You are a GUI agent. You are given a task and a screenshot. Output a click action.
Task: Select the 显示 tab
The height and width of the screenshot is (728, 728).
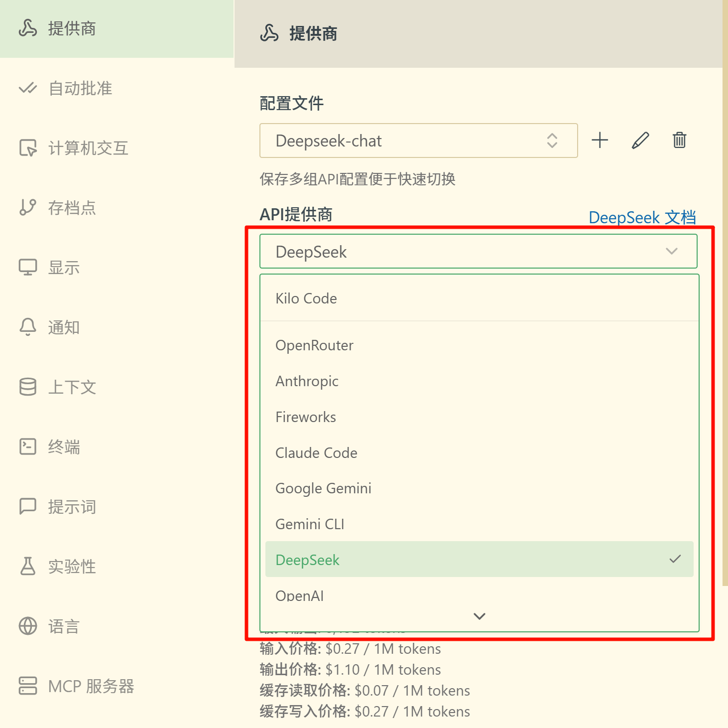117,268
